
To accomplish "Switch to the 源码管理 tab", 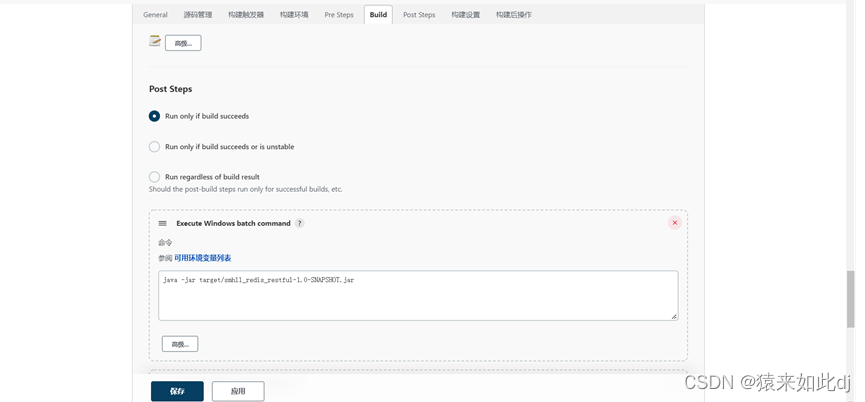I will (197, 15).
